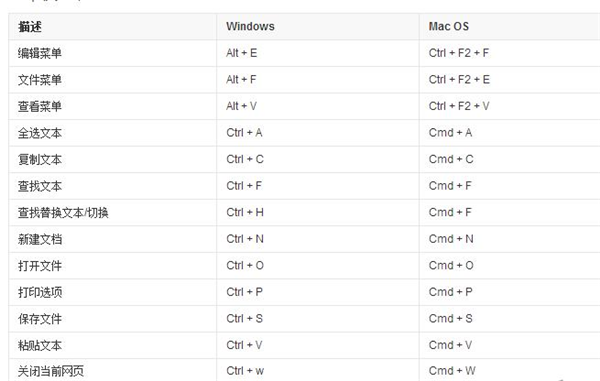Click the 粘贴文本 row label

[40, 345]
